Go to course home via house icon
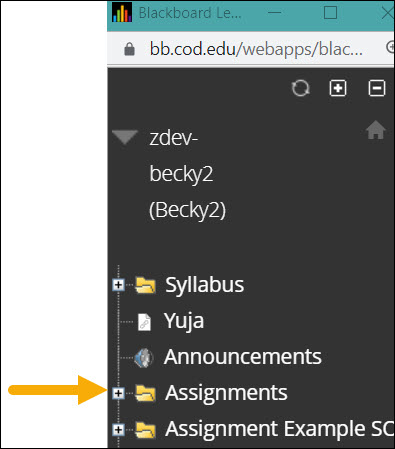 (376, 130)
